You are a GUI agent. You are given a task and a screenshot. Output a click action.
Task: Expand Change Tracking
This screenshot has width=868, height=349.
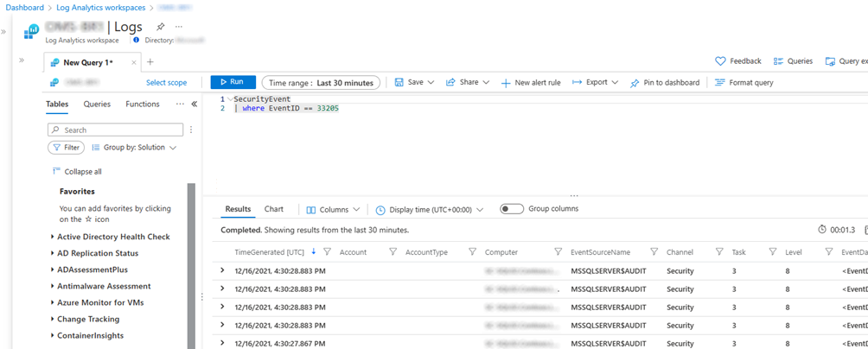[x=86, y=319]
